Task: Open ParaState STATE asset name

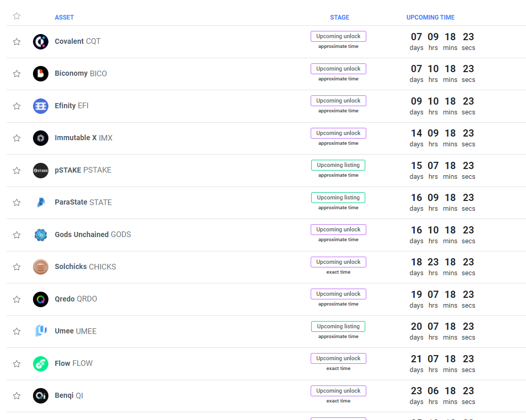Action: (x=83, y=203)
